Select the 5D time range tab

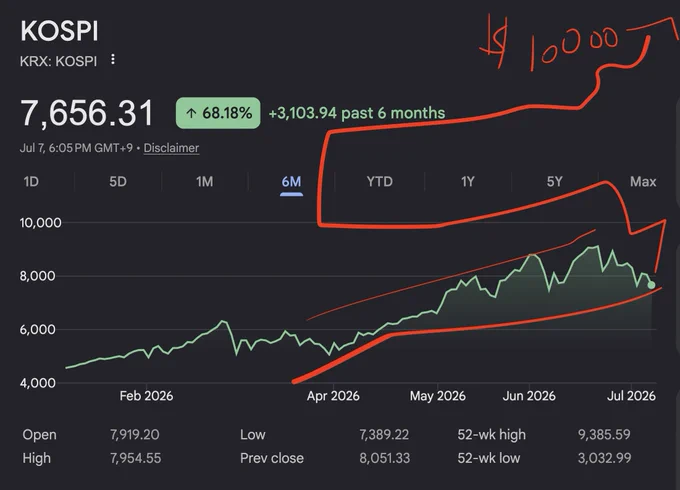(118, 181)
